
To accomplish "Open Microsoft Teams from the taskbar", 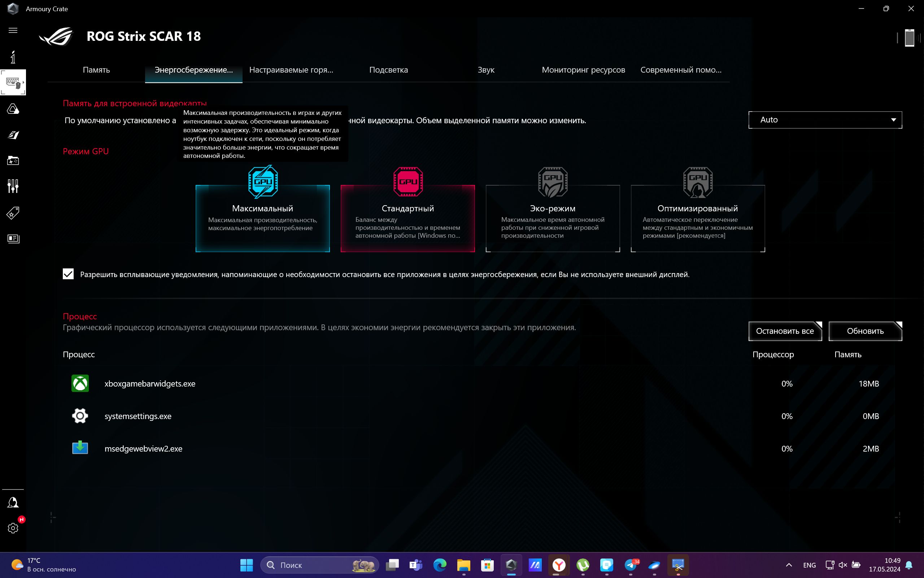I will click(x=416, y=565).
